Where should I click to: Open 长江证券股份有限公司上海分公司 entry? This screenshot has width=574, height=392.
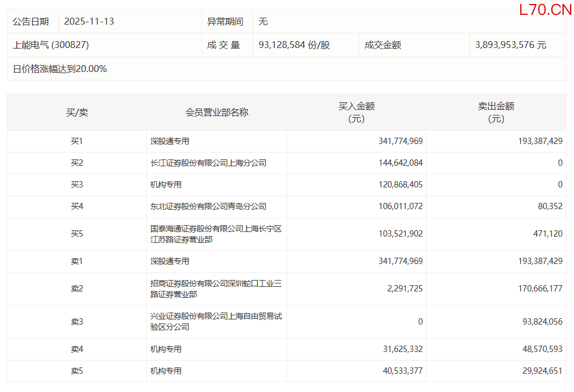pos(208,163)
